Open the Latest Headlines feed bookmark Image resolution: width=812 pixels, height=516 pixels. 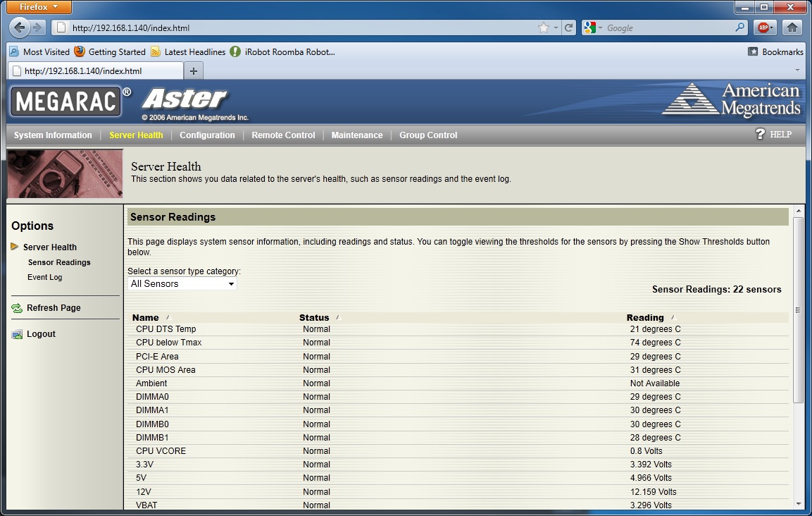click(x=188, y=52)
